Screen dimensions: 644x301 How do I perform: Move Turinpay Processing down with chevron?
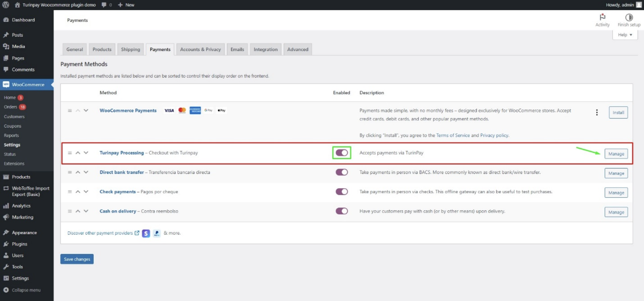86,153
